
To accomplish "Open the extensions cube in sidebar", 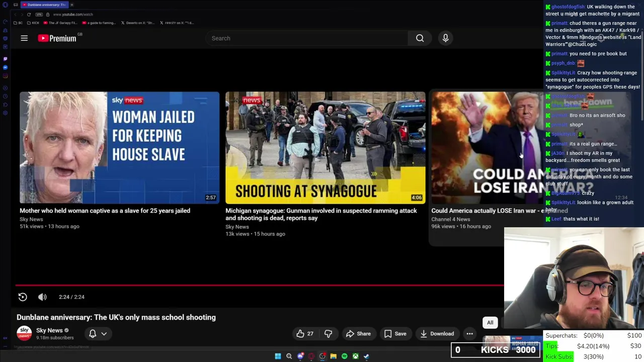I will tap(5, 105).
